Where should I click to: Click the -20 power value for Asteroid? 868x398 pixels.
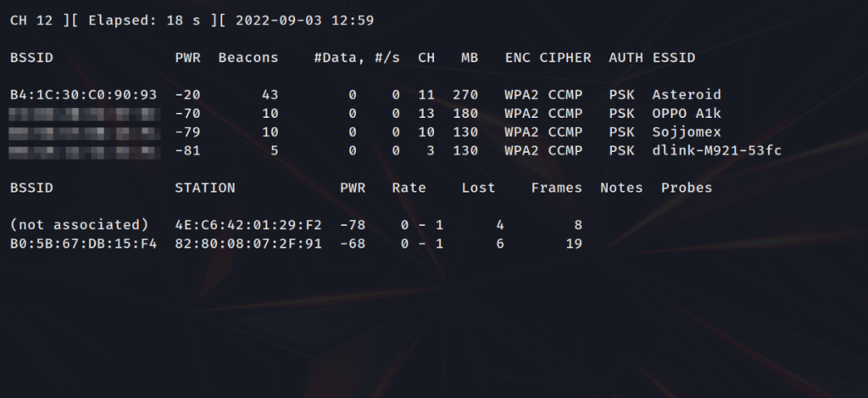click(x=187, y=95)
